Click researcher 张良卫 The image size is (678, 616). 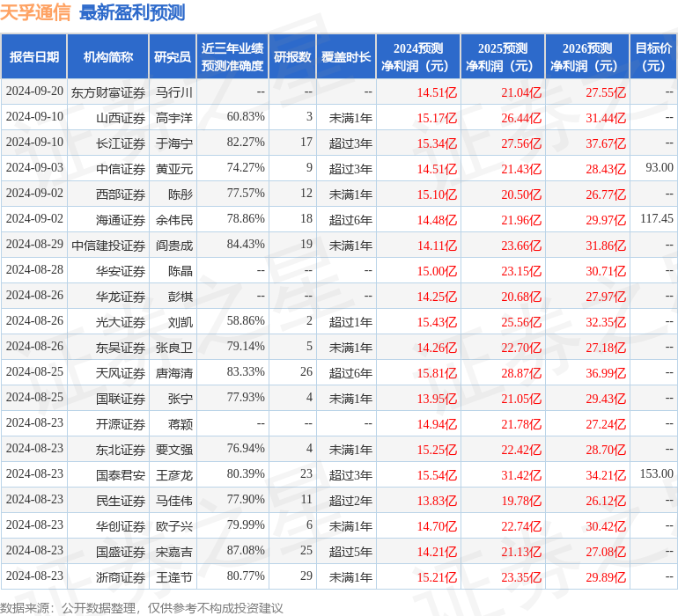174,348
